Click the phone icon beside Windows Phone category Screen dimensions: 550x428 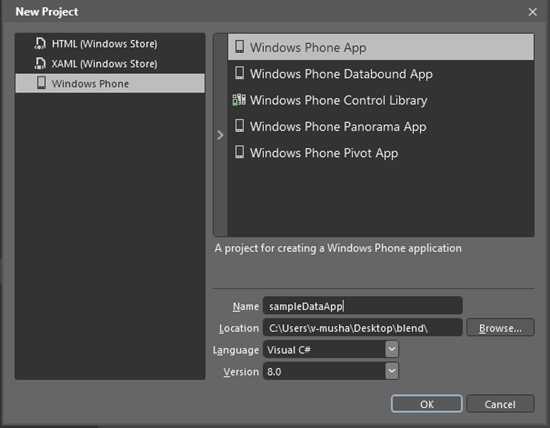pos(41,83)
